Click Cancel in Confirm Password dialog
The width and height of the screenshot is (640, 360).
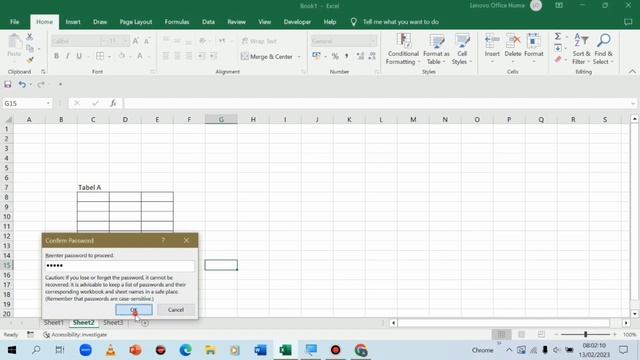pyautogui.click(x=176, y=310)
